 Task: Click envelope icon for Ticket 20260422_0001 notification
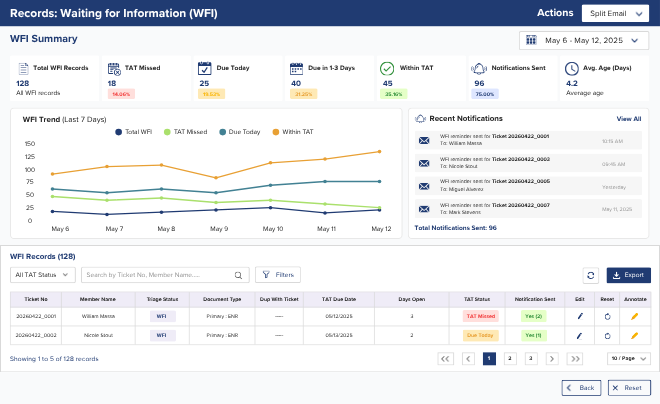pyautogui.click(x=424, y=140)
